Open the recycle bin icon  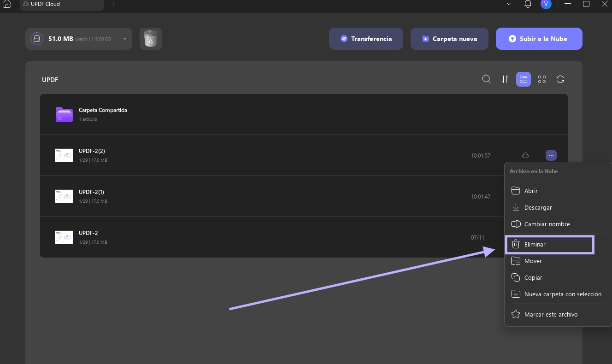point(151,39)
